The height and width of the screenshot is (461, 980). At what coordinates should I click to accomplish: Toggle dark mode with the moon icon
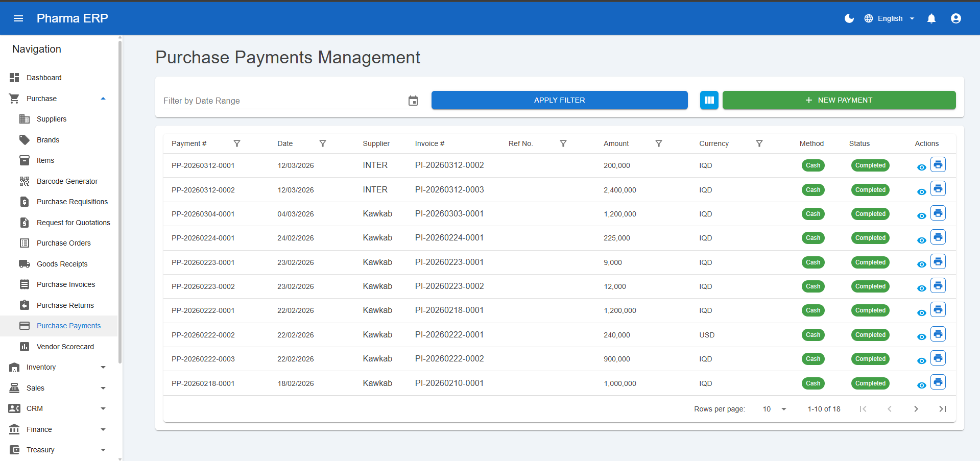click(x=849, y=18)
